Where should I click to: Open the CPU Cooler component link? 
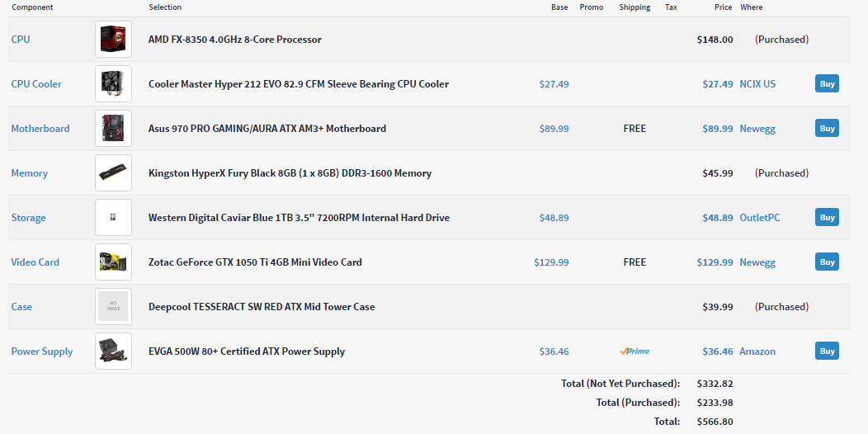36,84
